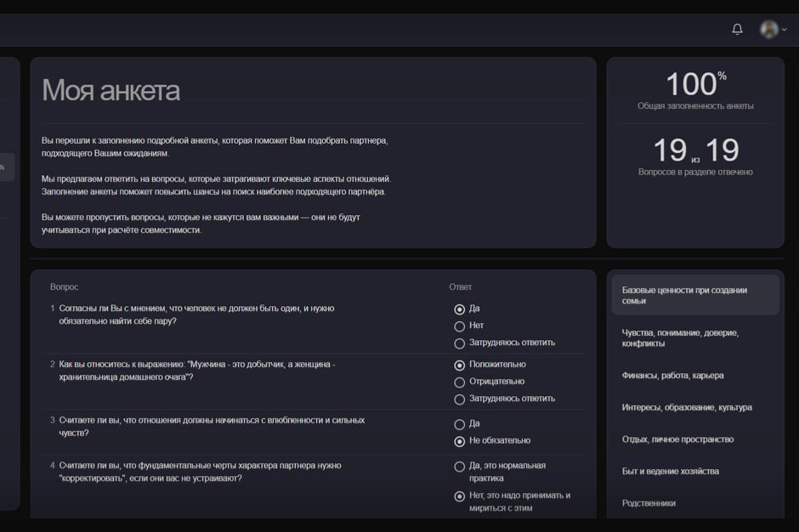This screenshot has width=799, height=532.
Task: Click question 3 text about влюбленности
Action: pyautogui.click(x=212, y=427)
